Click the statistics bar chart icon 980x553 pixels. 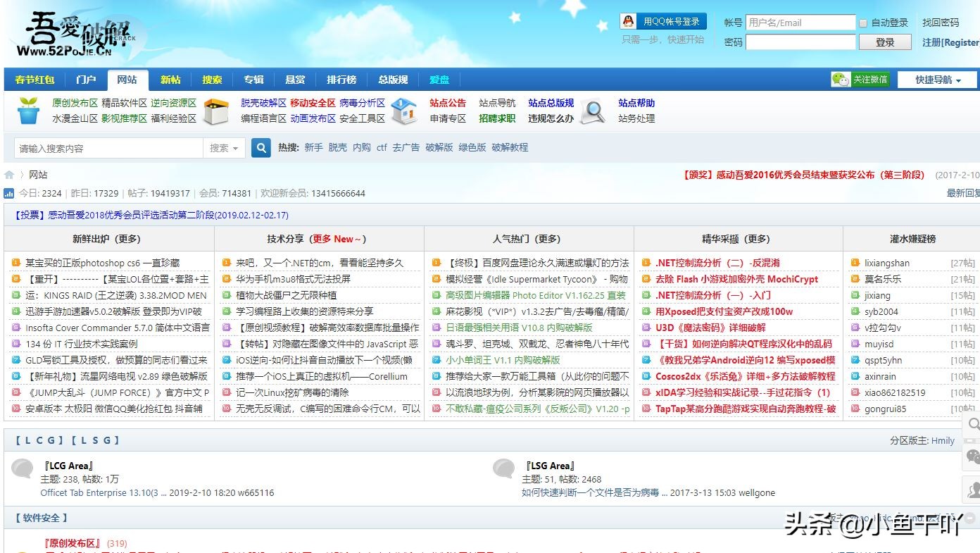[9, 194]
